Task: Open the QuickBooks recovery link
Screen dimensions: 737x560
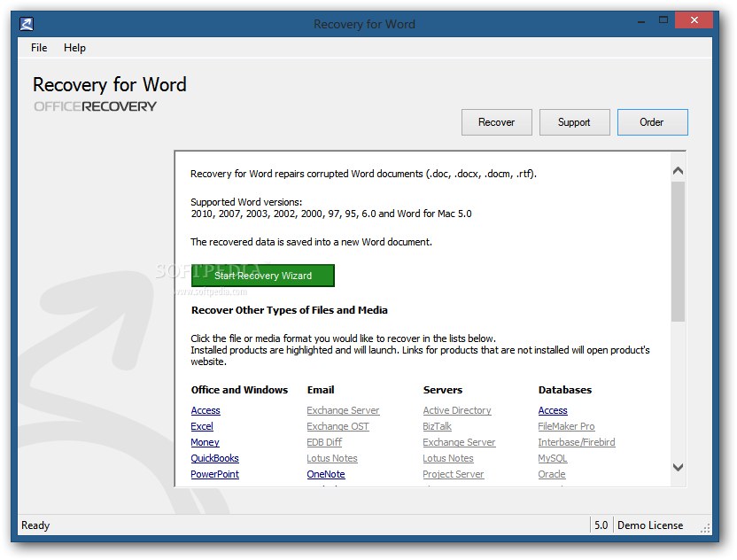Action: pyautogui.click(x=214, y=458)
